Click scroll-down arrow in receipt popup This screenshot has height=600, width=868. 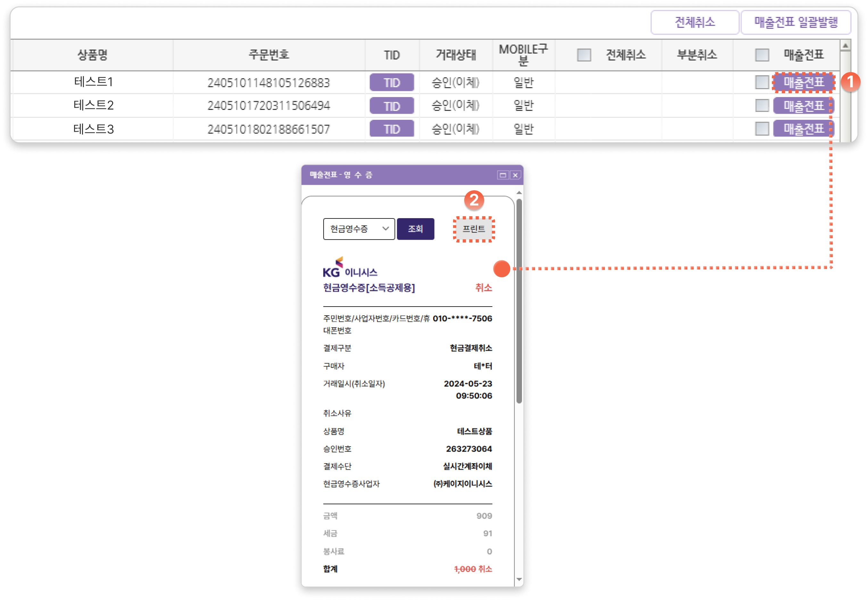519,579
